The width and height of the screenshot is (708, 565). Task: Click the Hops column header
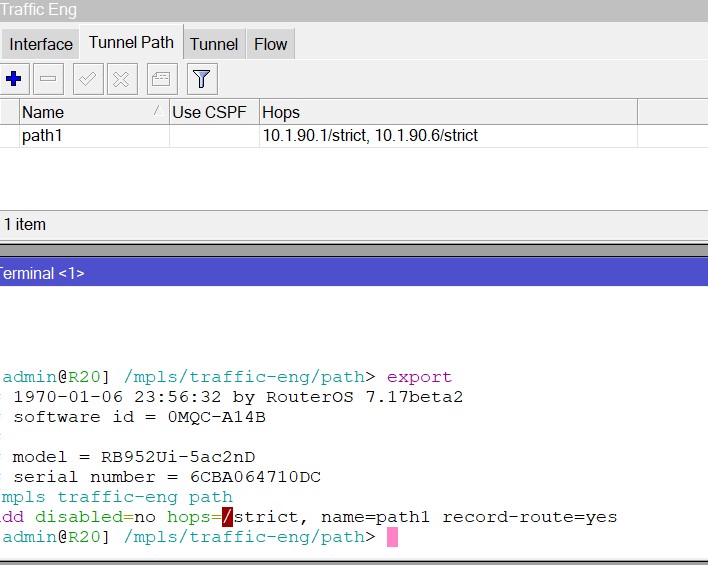click(x=448, y=112)
